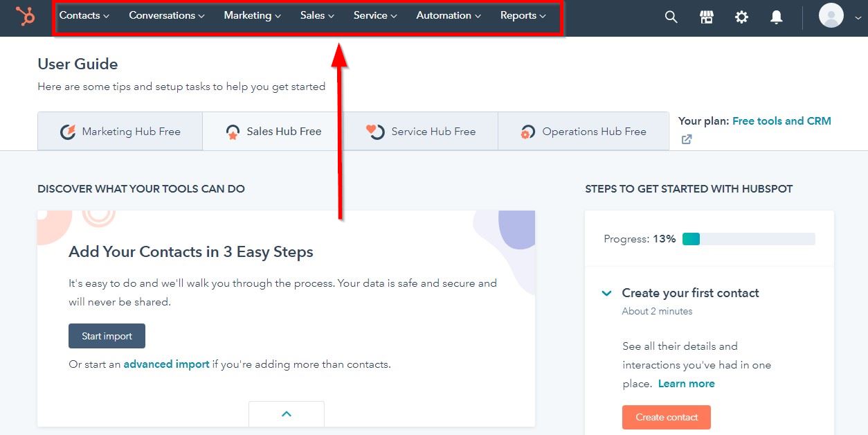Click the Discover What Your Tools Can Do heading
868x435 pixels.
(141, 189)
